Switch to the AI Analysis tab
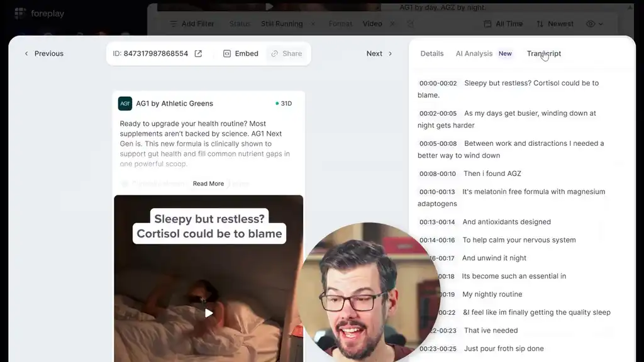This screenshot has height=362, width=644. (474, 53)
